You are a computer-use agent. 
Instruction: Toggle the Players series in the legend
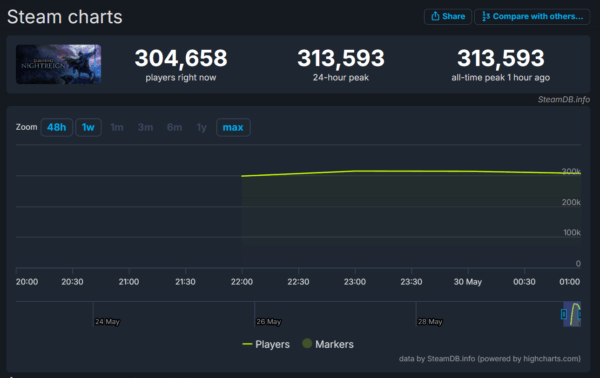[x=266, y=344]
